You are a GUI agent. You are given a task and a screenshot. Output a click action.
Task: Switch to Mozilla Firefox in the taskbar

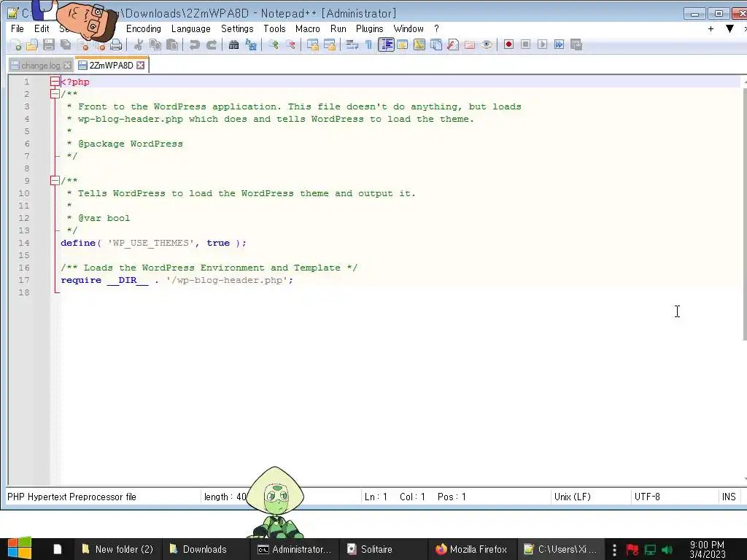[472, 549]
